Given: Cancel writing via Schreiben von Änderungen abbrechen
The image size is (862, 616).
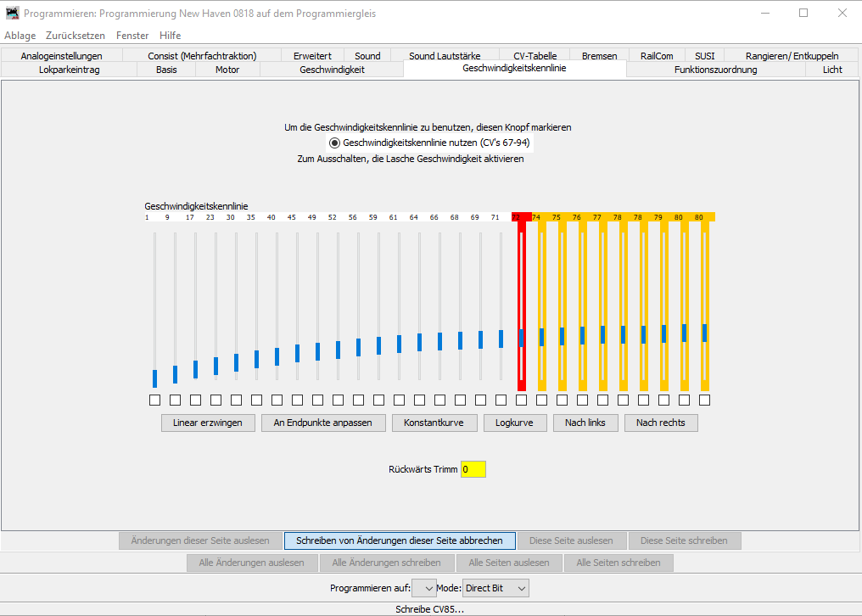Looking at the screenshot, I should tap(399, 540).
